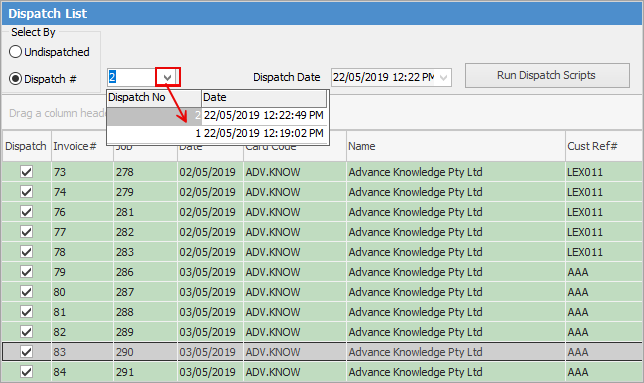Click job number 290 in highlighted row
Image resolution: width=644 pixels, height=383 pixels.
tap(145, 352)
